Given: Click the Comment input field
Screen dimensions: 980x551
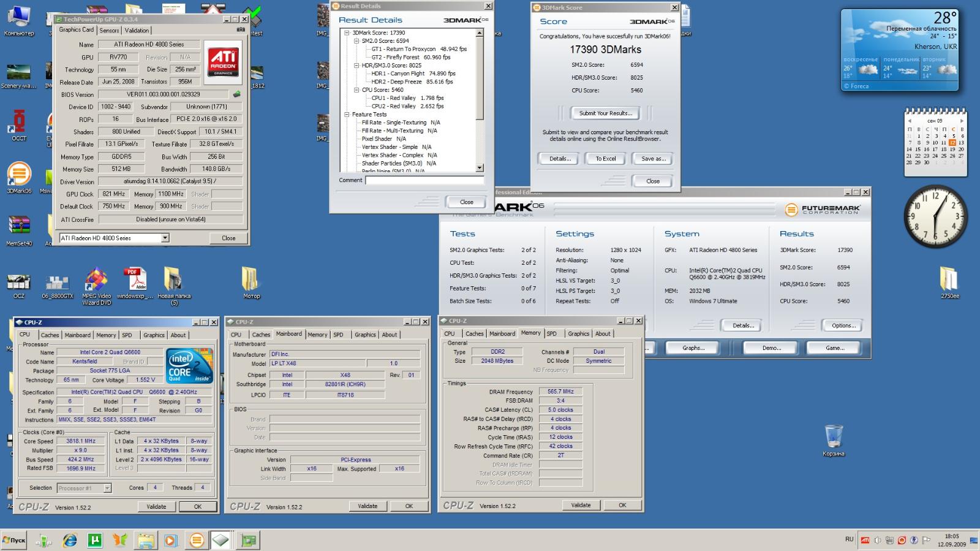Looking at the screenshot, I should pos(424,180).
